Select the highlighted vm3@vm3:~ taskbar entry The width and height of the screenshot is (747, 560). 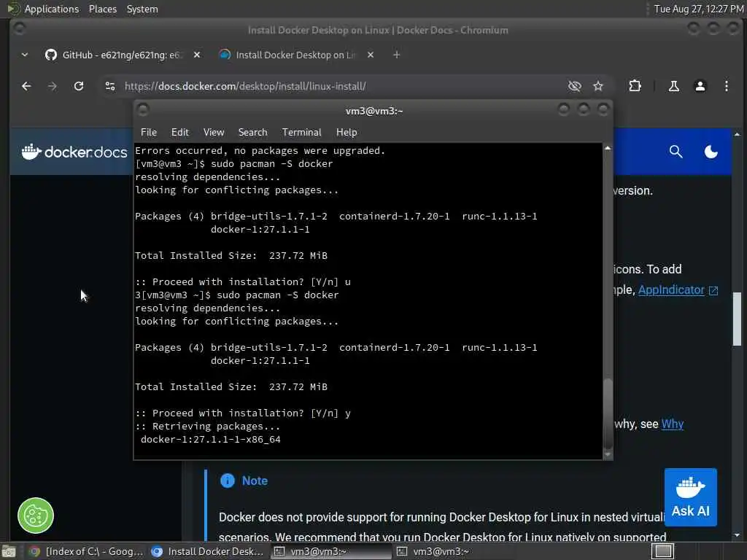click(x=331, y=551)
